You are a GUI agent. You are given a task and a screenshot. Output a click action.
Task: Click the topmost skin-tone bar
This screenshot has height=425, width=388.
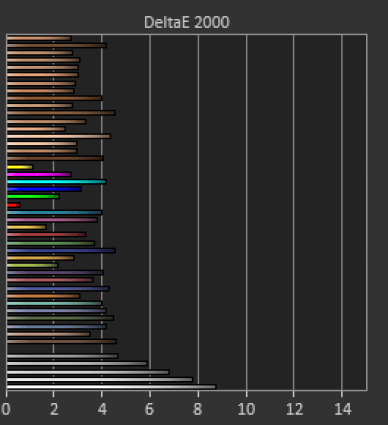(x=39, y=38)
